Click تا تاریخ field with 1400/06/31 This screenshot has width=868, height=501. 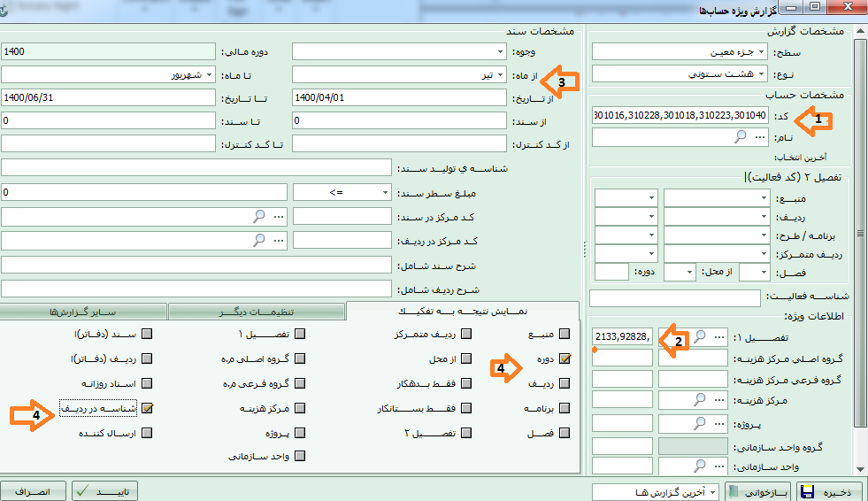click(108, 97)
